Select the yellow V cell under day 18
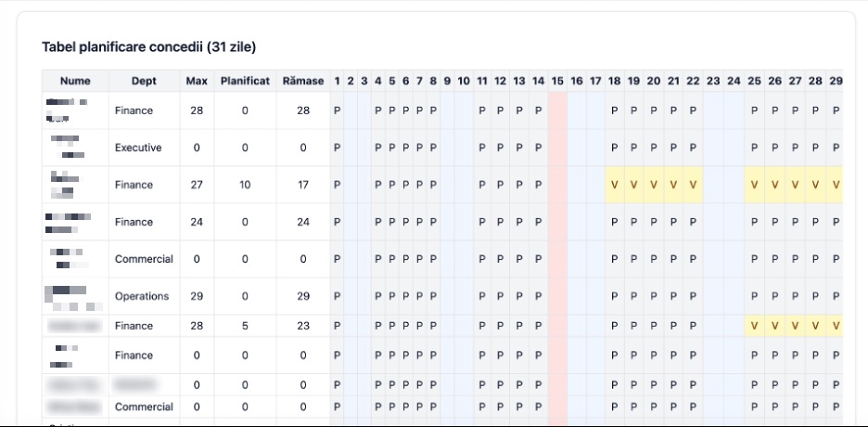Viewport: 868px width, 427px height. [x=614, y=185]
